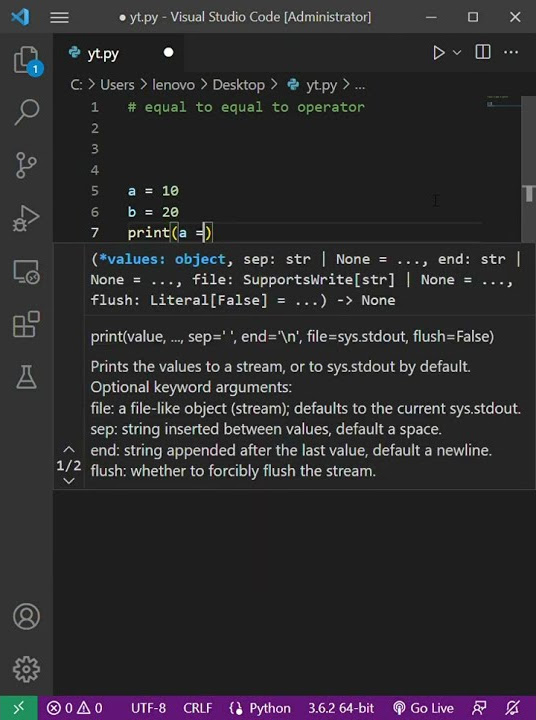This screenshot has height=720, width=536.
Task: Toggle split editor right
Action: pos(483,52)
